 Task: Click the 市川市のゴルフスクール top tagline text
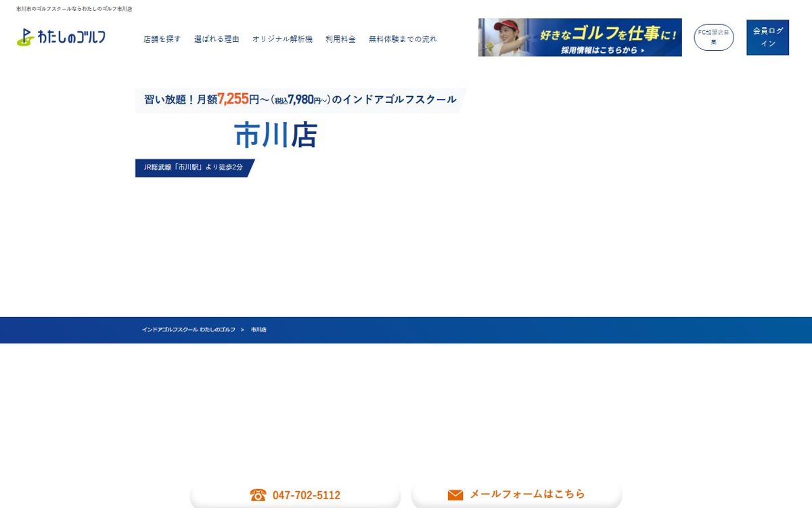[74, 9]
